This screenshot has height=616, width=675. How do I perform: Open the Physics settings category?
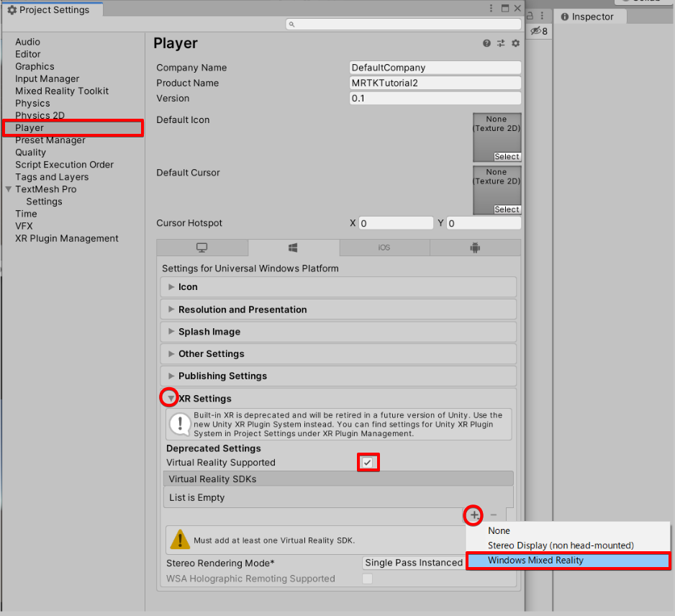coord(32,104)
